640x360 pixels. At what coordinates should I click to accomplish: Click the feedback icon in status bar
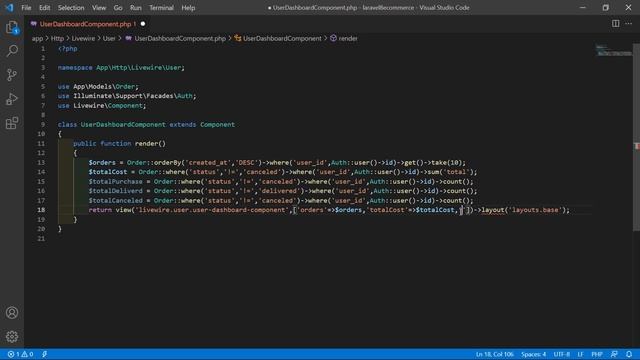pos(614,354)
